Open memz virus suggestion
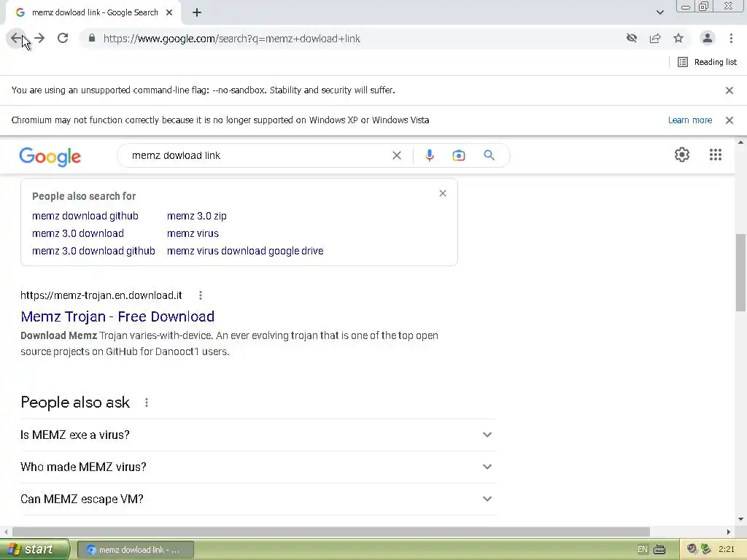The height and width of the screenshot is (560, 747). 193,233
